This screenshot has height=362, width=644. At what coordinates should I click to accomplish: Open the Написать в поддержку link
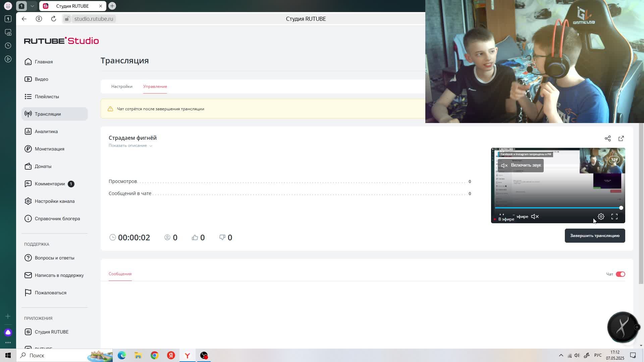[59, 275]
